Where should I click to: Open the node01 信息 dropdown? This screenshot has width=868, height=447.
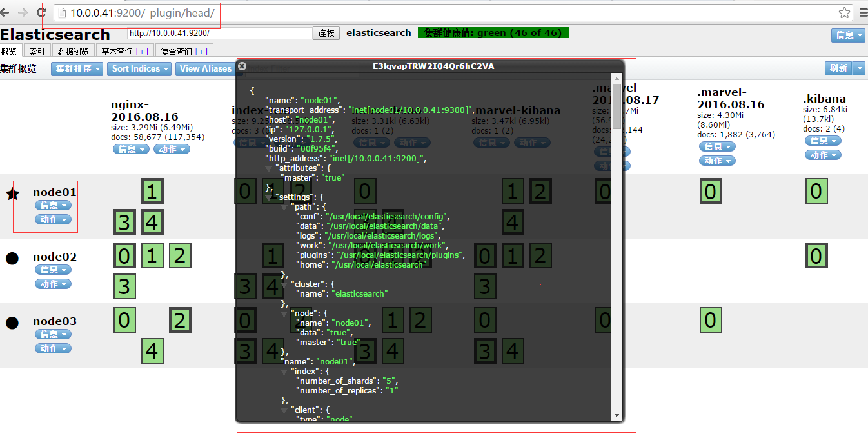tap(53, 205)
